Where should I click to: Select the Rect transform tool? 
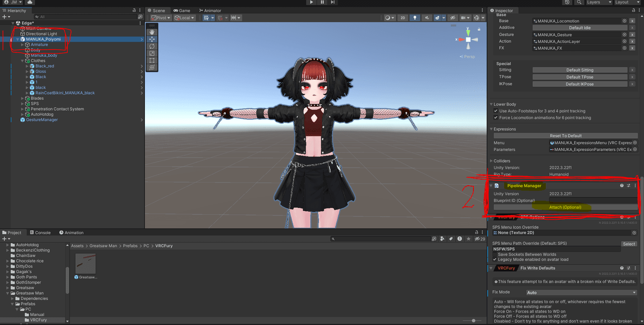152,60
